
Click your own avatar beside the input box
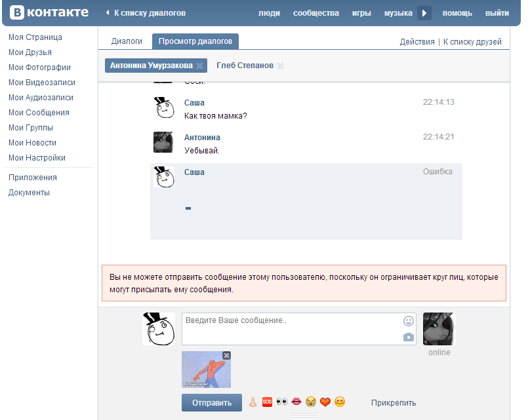[159, 329]
